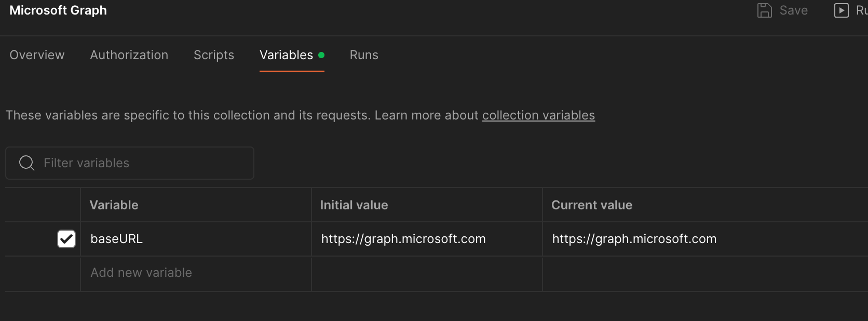Click the baseURL initial value cell
The height and width of the screenshot is (321, 868).
coord(427,239)
